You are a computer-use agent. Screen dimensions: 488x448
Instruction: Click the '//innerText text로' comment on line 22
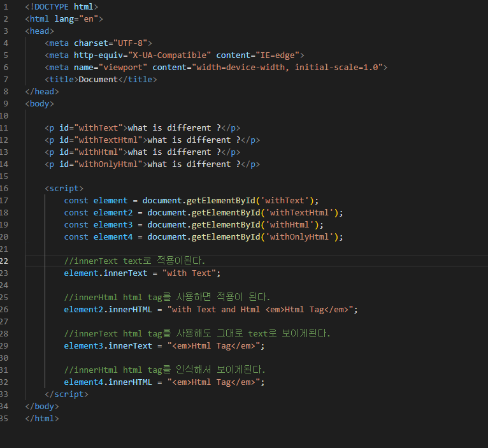coord(108,261)
